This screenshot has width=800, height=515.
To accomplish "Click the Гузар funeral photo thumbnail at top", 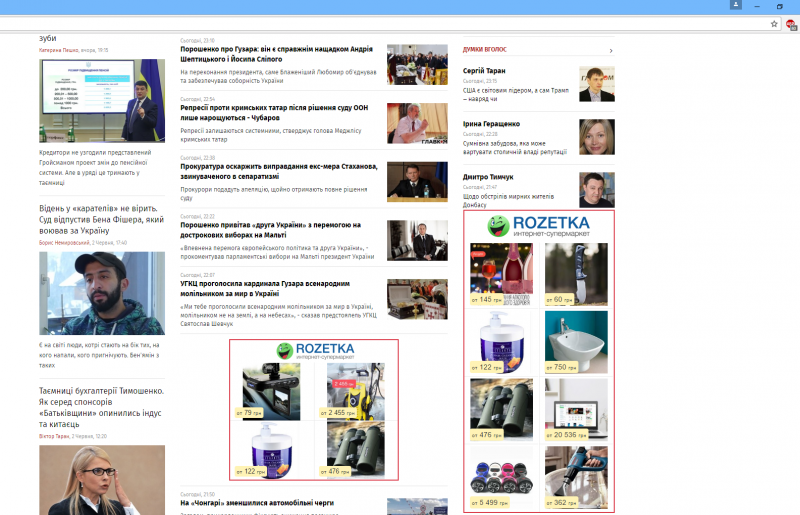I will pos(417,65).
